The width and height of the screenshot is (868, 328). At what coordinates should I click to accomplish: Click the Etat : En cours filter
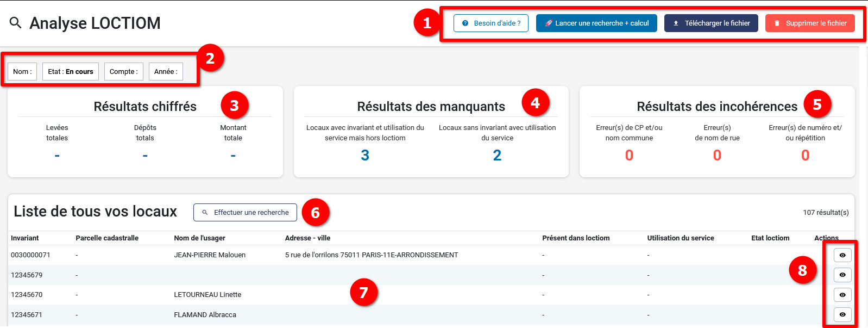71,72
